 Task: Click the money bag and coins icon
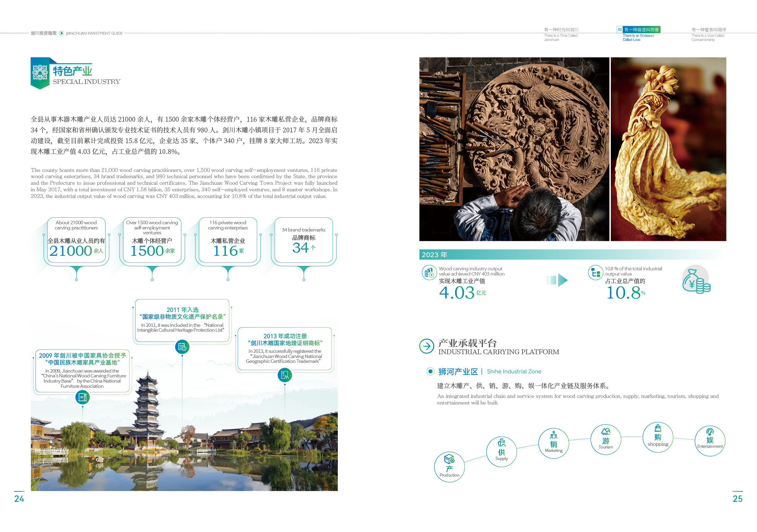point(696,279)
